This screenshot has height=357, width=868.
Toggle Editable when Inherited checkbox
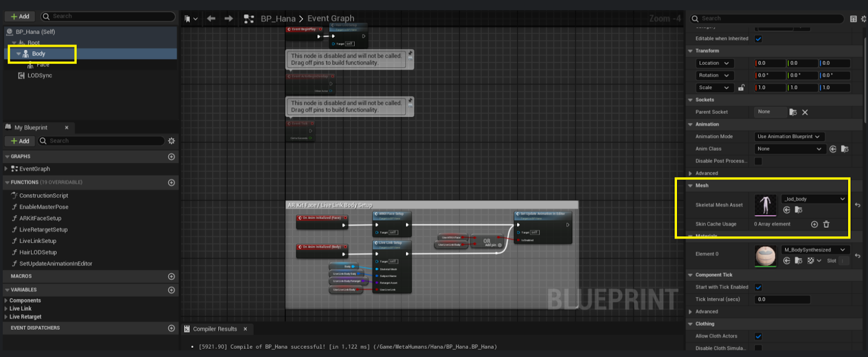758,39
